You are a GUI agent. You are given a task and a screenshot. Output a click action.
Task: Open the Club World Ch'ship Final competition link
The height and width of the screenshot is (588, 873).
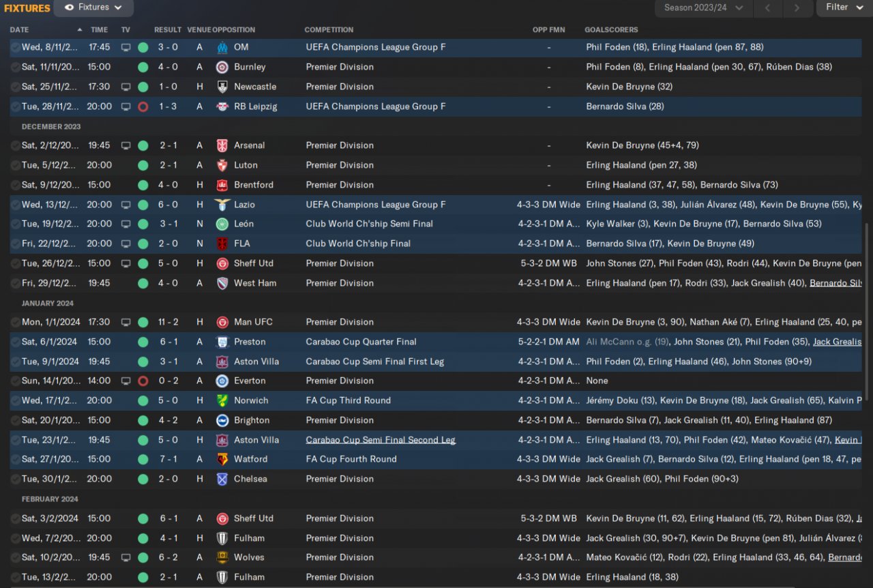(358, 244)
